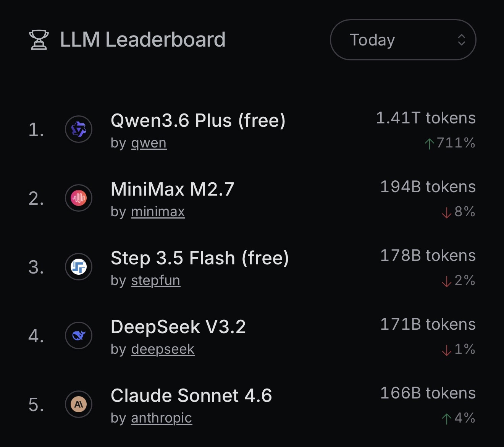Open the anthropic provider link

(x=162, y=418)
